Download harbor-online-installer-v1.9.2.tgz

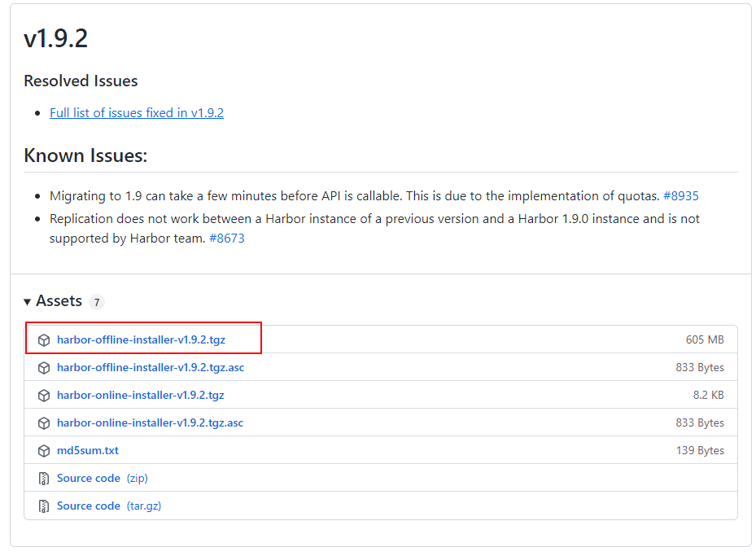pos(140,395)
